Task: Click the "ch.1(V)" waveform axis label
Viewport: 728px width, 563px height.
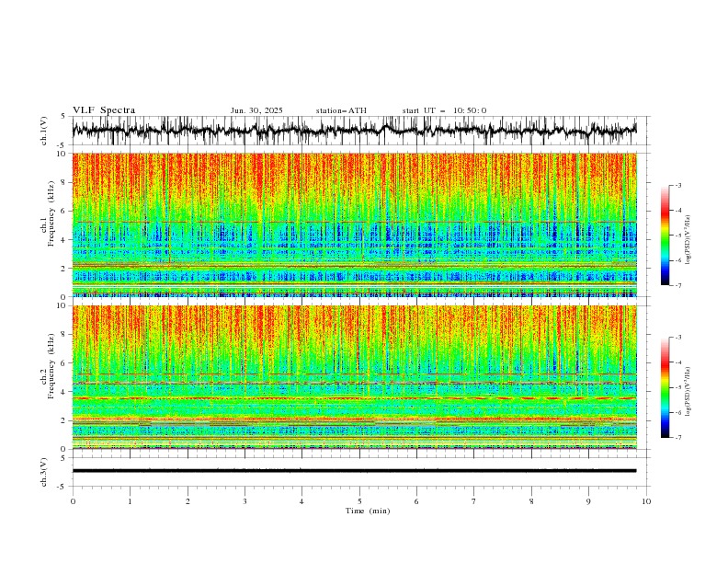Action: 44,131
